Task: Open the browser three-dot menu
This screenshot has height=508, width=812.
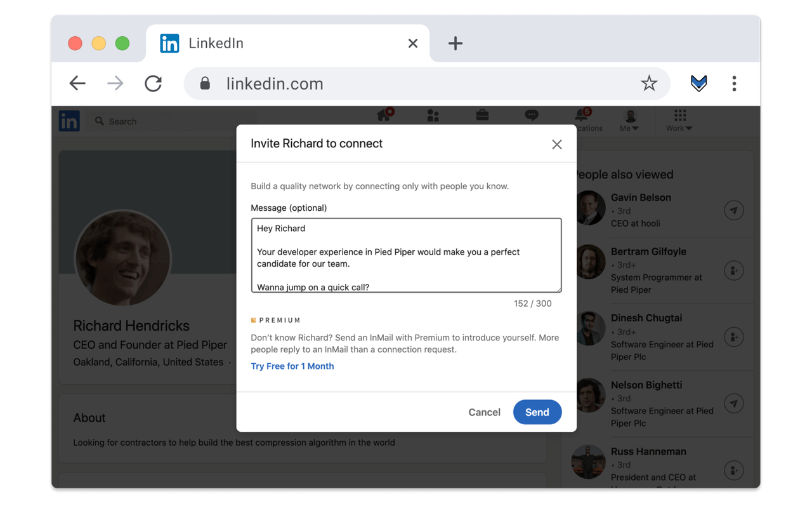Action: click(x=734, y=83)
